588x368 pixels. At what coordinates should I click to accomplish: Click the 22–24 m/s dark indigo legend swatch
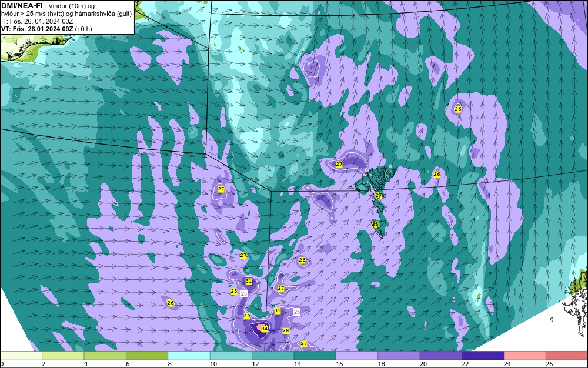point(483,356)
